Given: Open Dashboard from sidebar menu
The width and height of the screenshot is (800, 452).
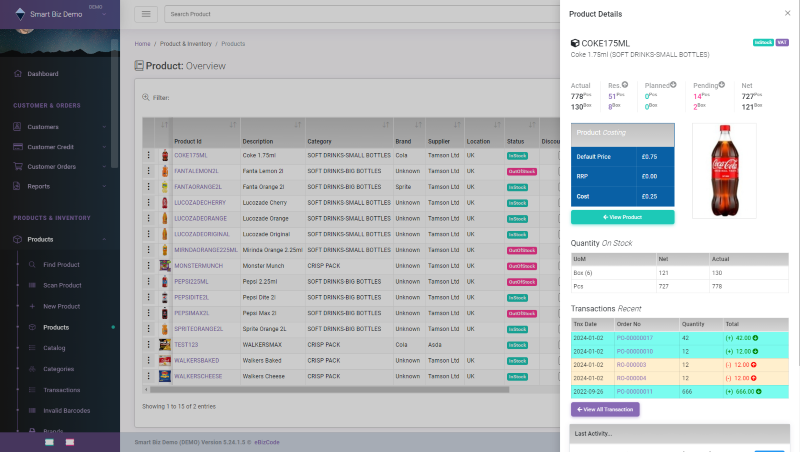Looking at the screenshot, I should tap(43, 74).
